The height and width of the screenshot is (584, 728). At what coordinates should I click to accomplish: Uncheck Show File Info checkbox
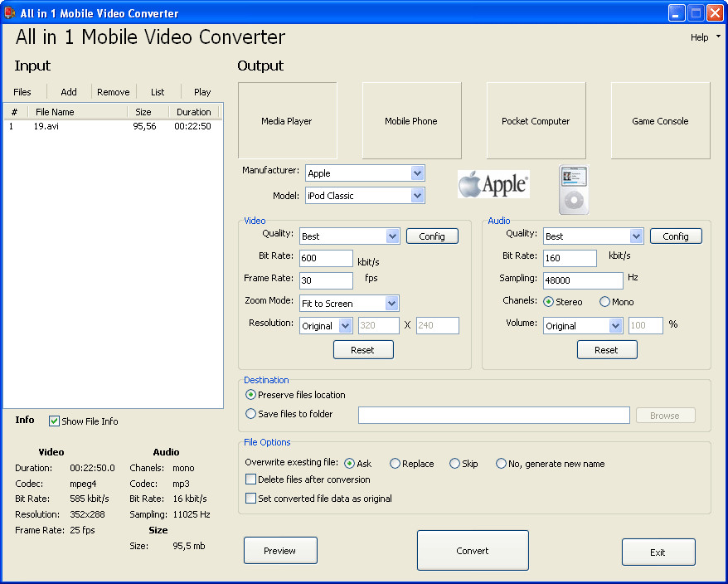55,421
